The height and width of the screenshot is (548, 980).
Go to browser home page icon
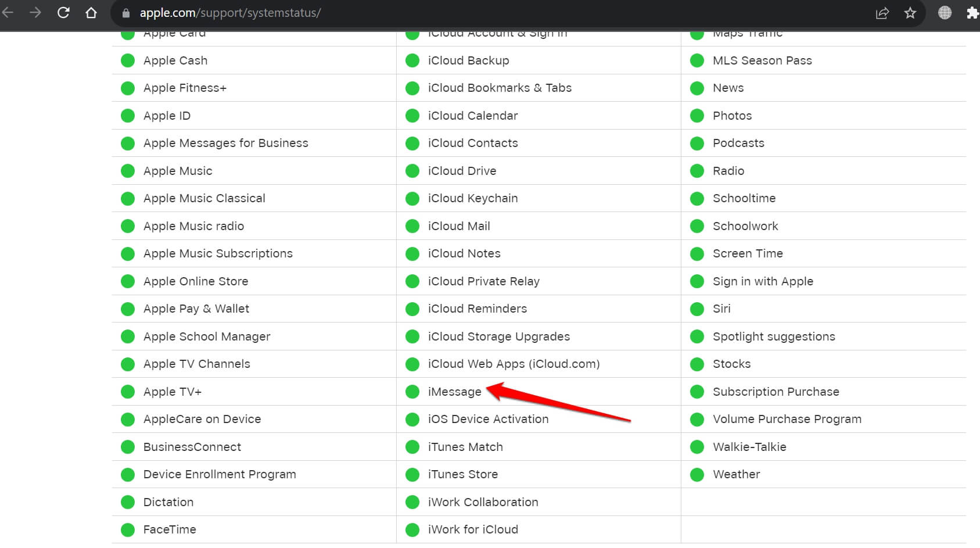click(x=91, y=13)
